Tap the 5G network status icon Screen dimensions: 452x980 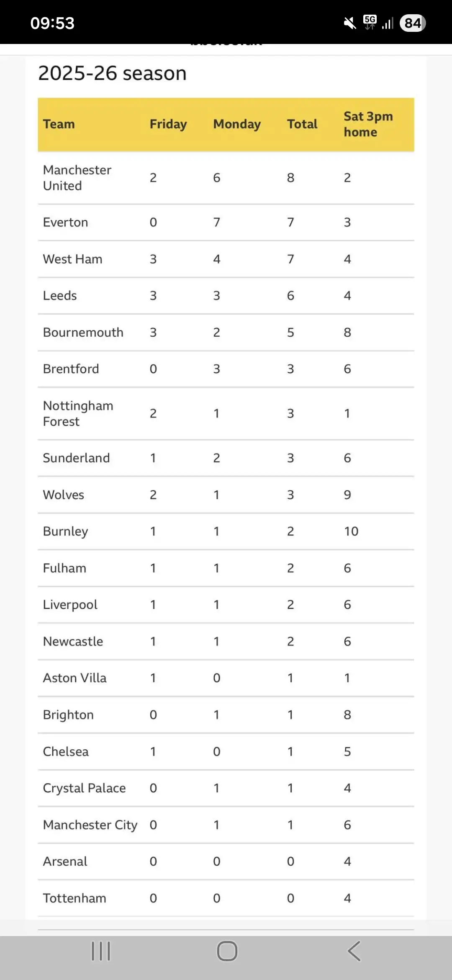[x=370, y=22]
